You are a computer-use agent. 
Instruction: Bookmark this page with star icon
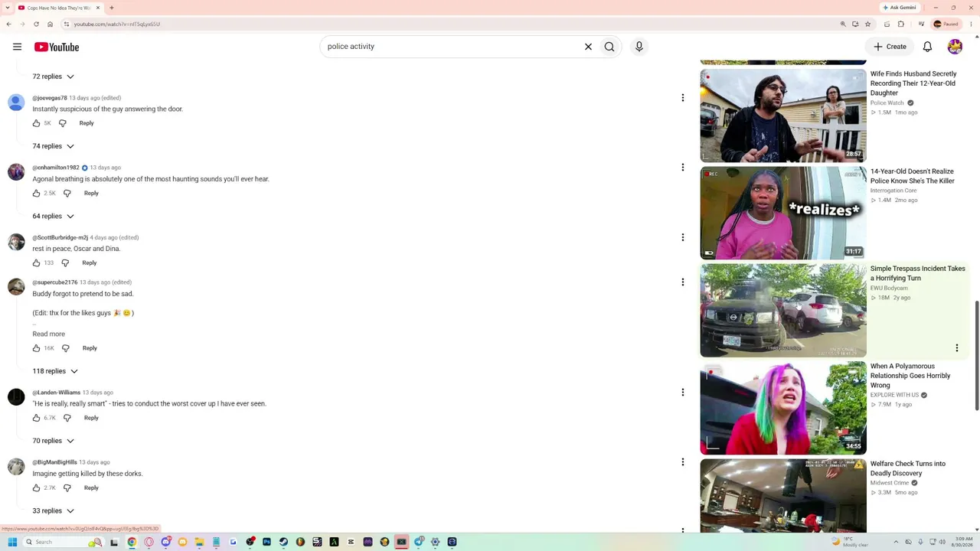tap(867, 24)
